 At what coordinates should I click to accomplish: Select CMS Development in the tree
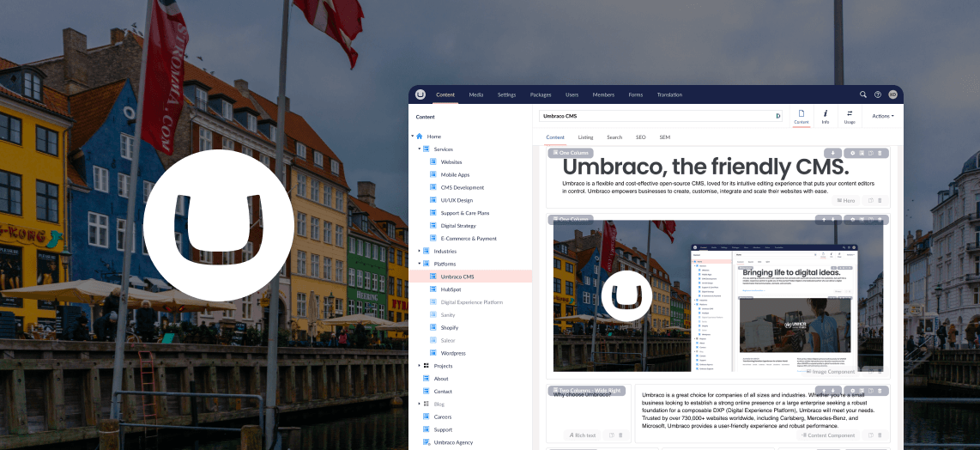pos(462,188)
